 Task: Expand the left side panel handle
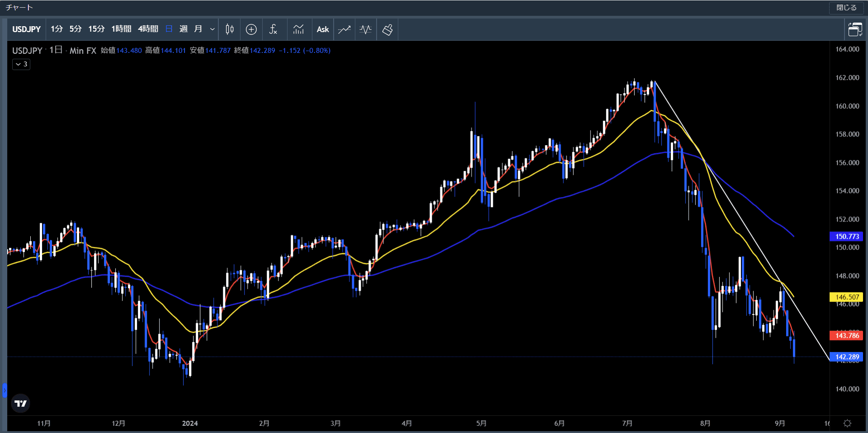[x=5, y=390]
